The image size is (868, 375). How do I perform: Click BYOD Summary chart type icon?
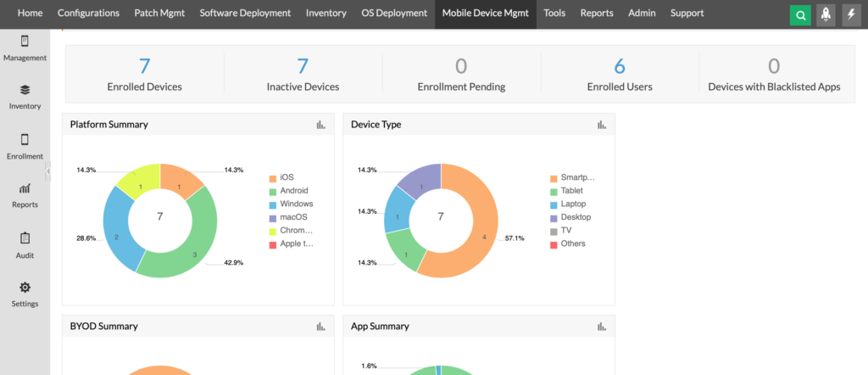pyautogui.click(x=320, y=327)
